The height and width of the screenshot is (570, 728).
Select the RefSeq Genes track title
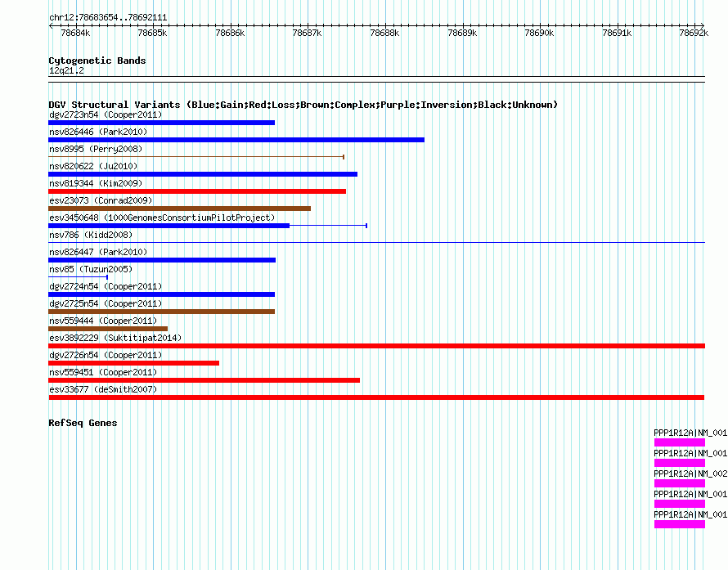click(x=83, y=423)
